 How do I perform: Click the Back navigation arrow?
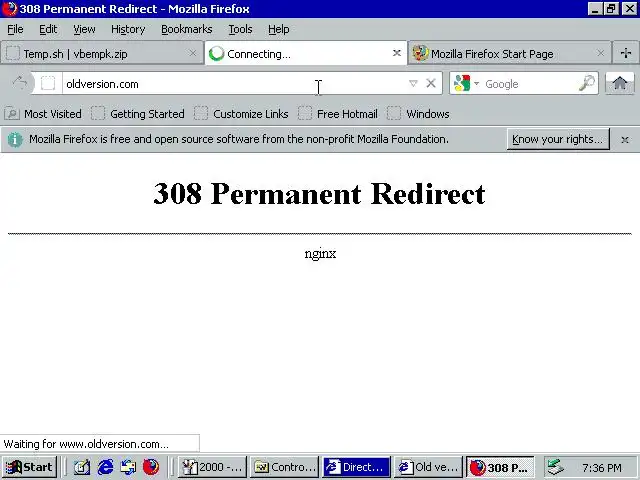[20, 83]
